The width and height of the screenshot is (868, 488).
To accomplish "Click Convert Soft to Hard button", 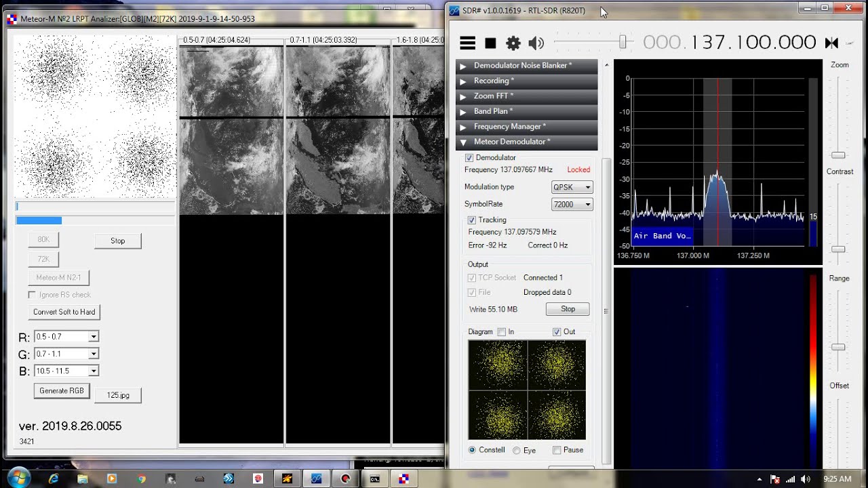I will click(64, 312).
